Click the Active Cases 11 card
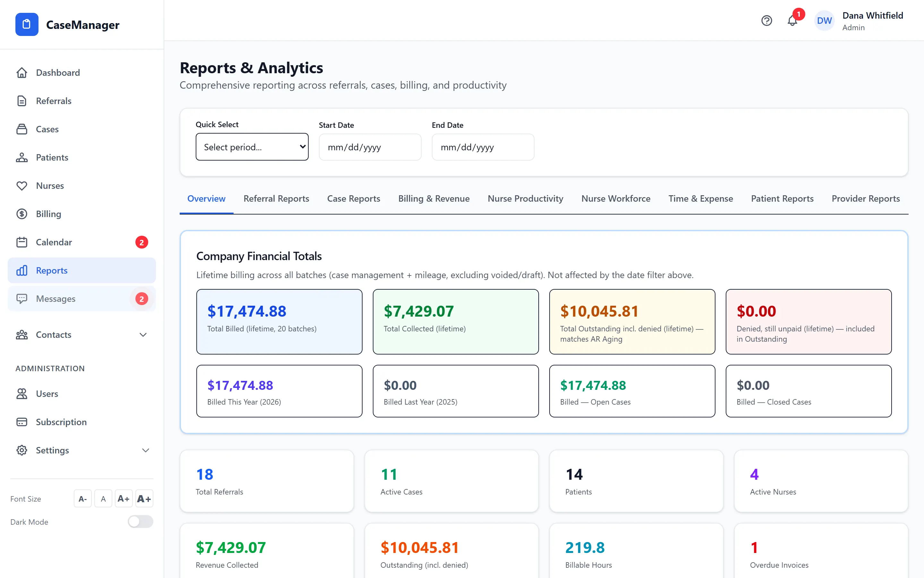 point(451,481)
